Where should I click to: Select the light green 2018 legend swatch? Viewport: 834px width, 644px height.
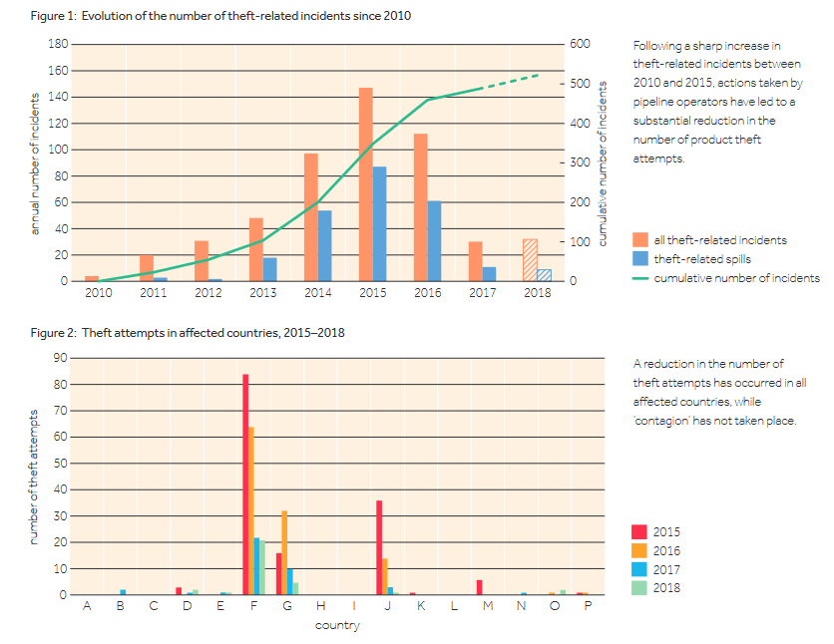pyautogui.click(x=640, y=588)
